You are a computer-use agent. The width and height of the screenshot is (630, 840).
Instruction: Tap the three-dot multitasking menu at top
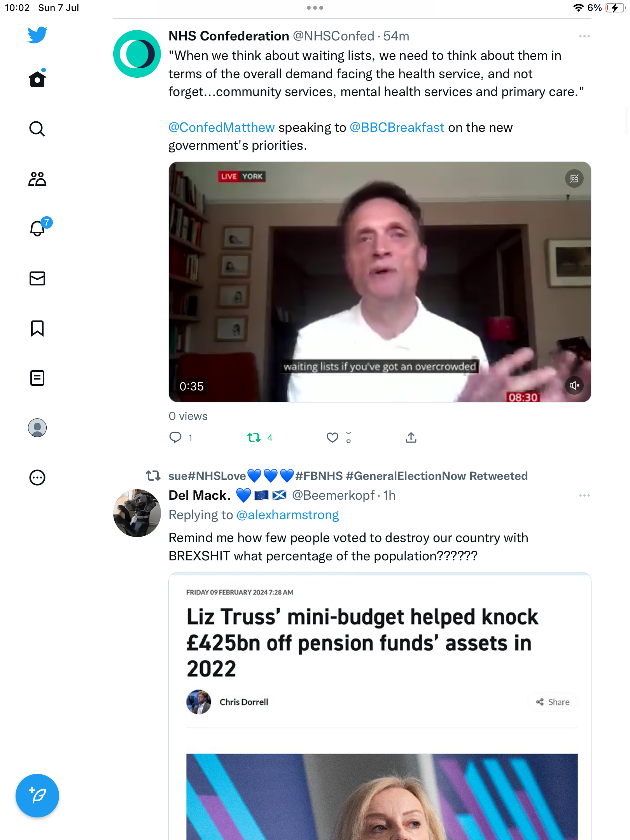315,8
